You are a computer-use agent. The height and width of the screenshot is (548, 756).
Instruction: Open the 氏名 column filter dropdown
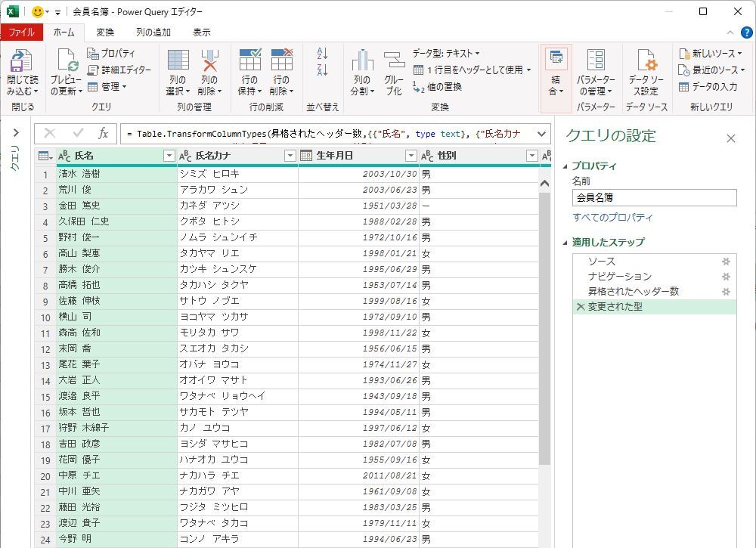coord(169,156)
